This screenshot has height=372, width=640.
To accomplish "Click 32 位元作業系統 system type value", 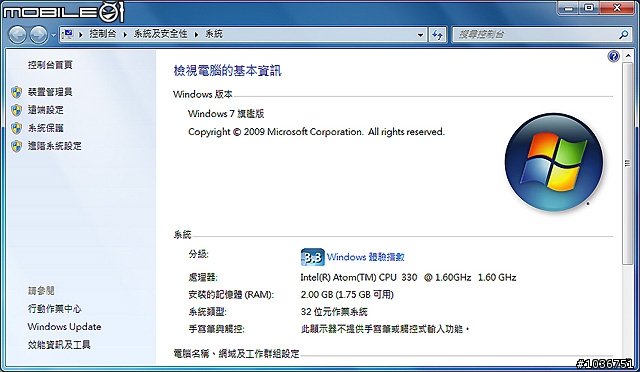I will [x=334, y=312].
